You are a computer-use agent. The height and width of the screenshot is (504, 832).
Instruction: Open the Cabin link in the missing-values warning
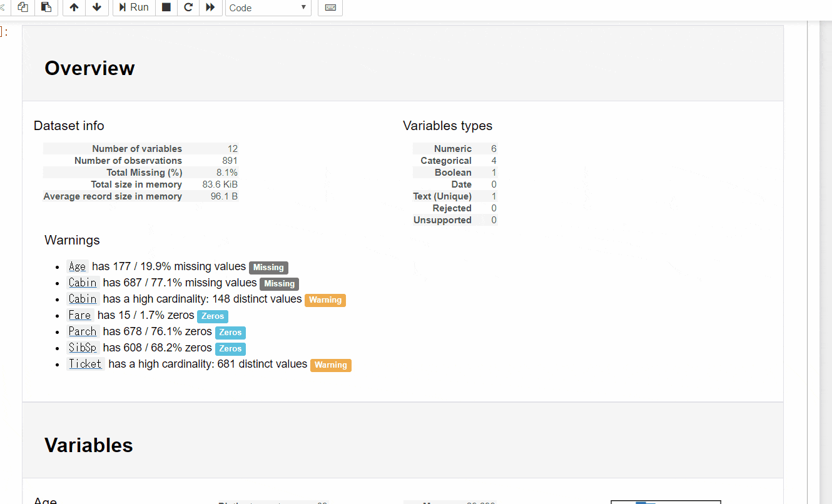pos(83,283)
